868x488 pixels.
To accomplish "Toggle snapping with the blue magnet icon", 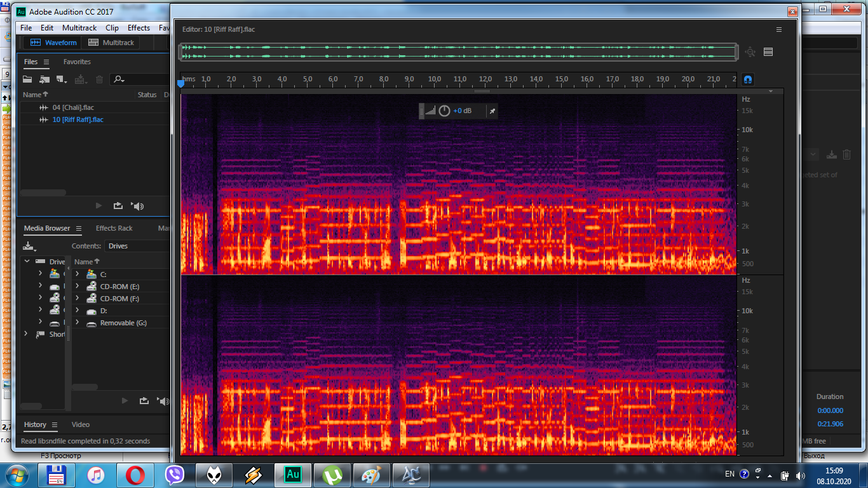I will pyautogui.click(x=748, y=79).
